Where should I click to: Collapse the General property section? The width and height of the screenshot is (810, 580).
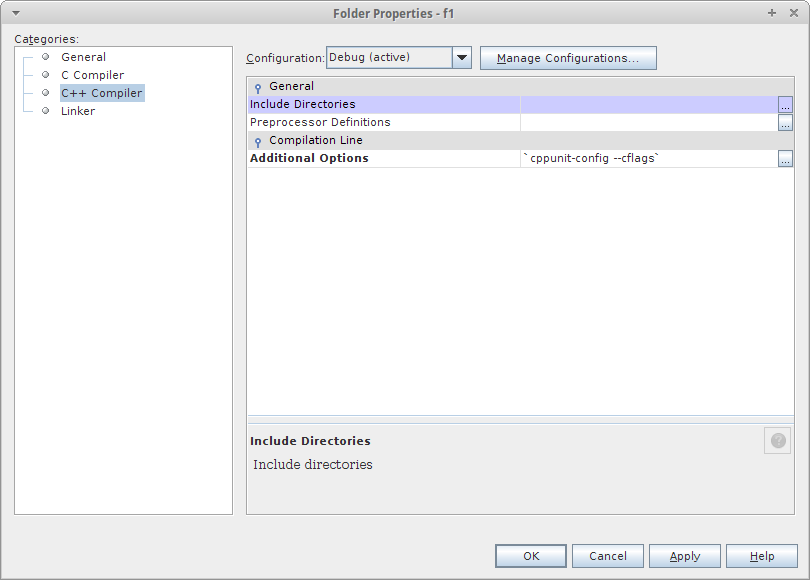(258, 87)
